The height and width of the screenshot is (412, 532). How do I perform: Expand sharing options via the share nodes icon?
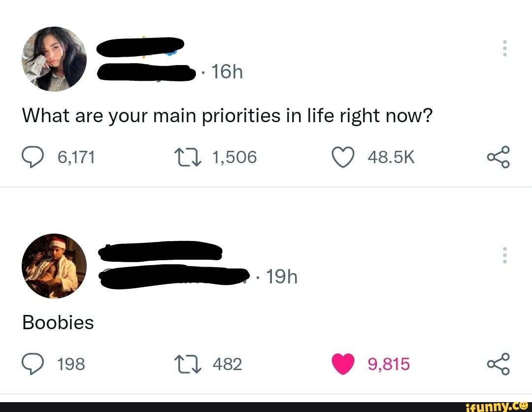tap(499, 158)
